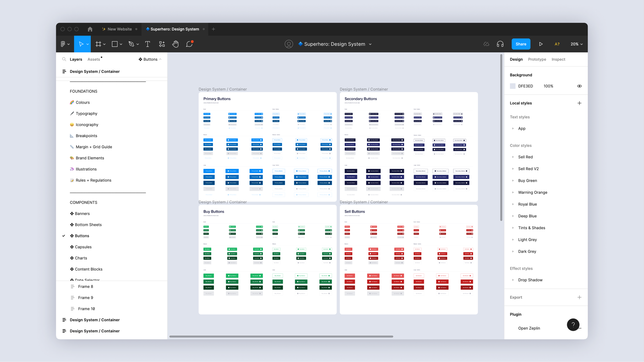Add a new local style plus button

[579, 103]
